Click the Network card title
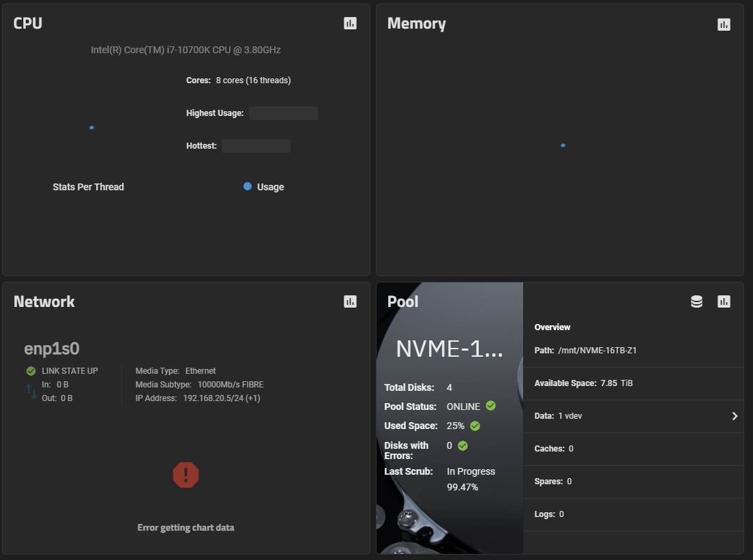The width and height of the screenshot is (753, 560). click(44, 301)
